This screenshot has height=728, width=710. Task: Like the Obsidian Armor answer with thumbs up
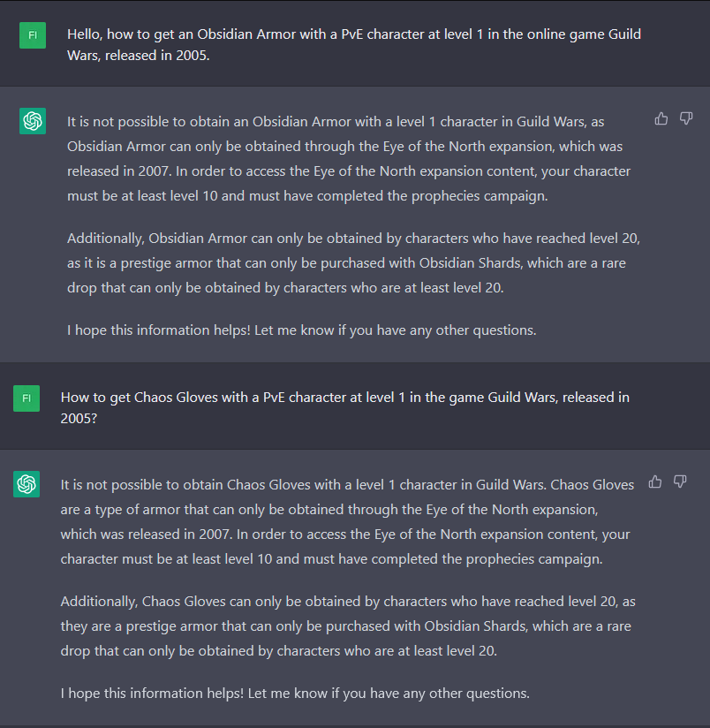pos(661,118)
